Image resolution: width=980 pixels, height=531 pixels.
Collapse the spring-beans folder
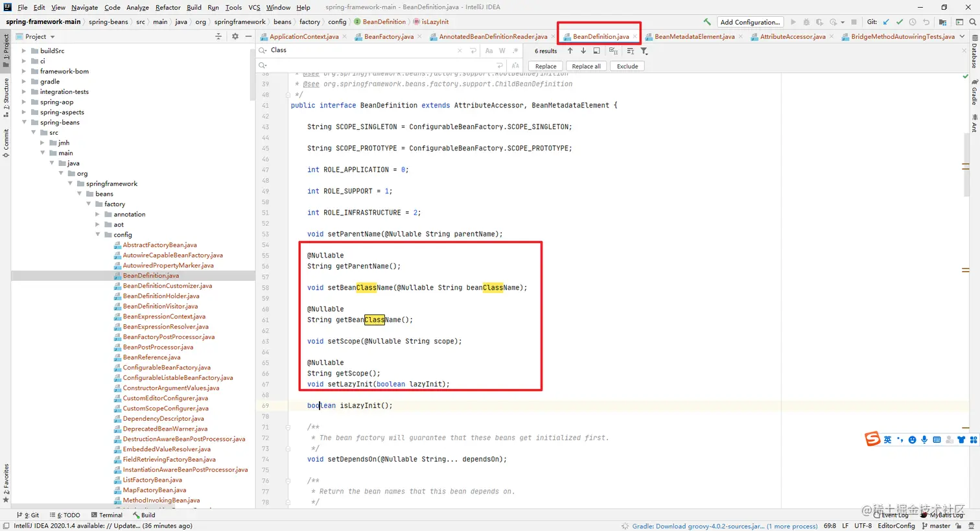[25, 123]
